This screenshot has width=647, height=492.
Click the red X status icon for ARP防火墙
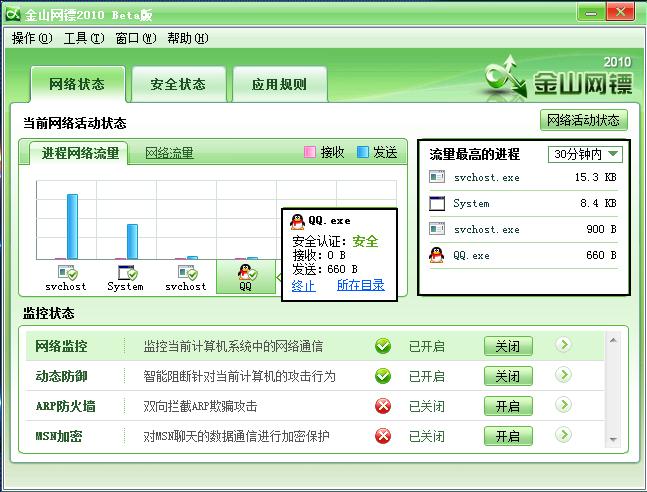coord(383,406)
